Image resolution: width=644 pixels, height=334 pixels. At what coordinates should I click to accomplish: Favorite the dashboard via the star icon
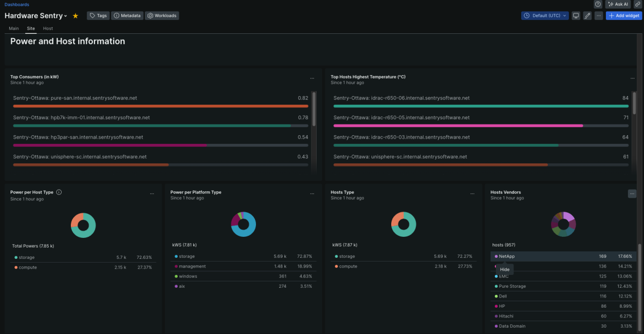pyautogui.click(x=75, y=16)
